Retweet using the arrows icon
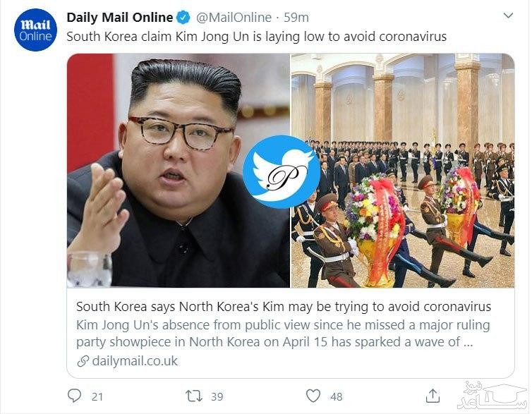The height and width of the screenshot is (414, 532). [194, 396]
